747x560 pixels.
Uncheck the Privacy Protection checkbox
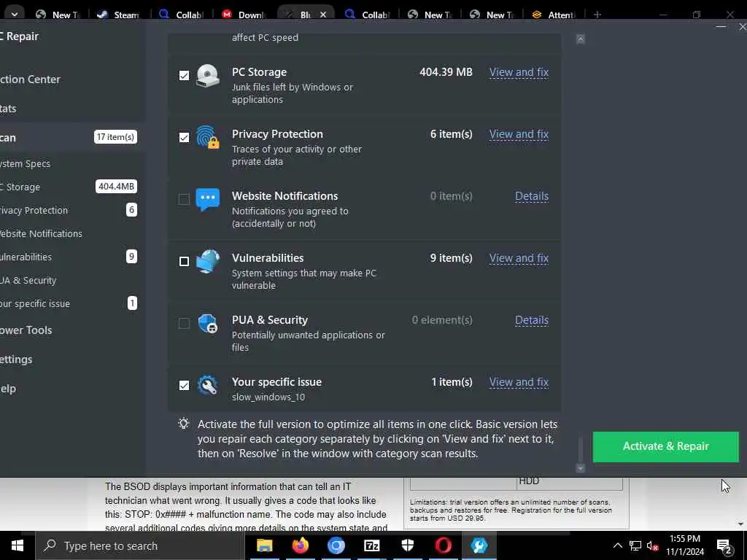[x=184, y=137]
